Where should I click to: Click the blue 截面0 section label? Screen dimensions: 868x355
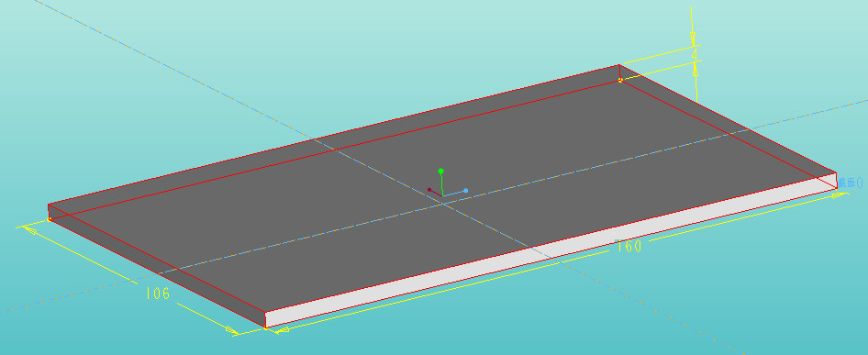pos(851,183)
